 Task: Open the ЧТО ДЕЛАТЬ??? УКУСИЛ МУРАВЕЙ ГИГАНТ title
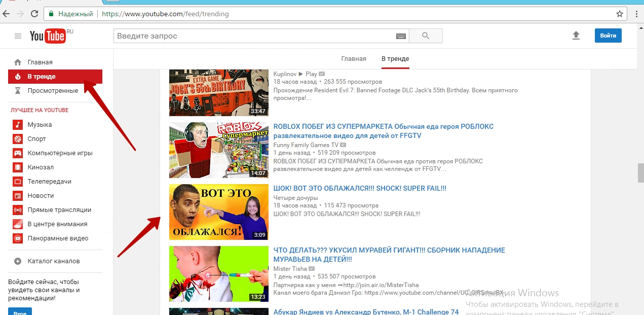point(389,255)
